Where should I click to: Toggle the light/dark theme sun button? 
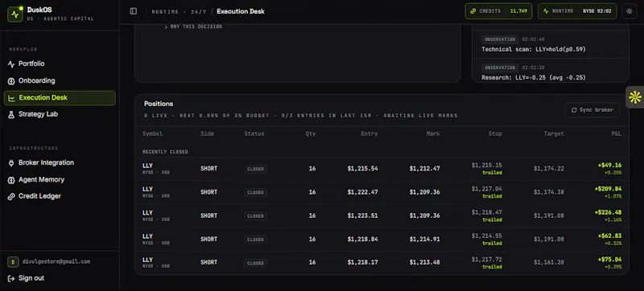(630, 11)
